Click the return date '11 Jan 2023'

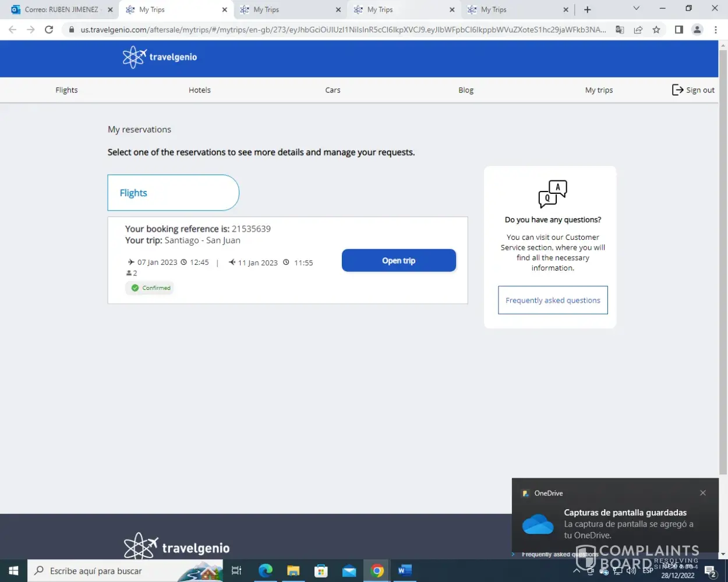pos(257,263)
